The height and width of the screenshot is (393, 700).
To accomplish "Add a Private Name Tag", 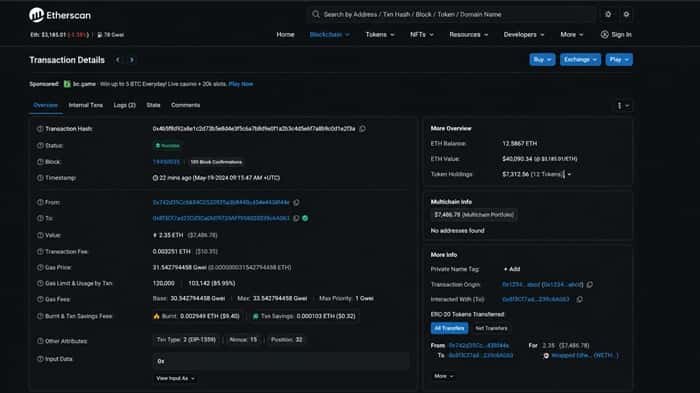I will 512,269.
